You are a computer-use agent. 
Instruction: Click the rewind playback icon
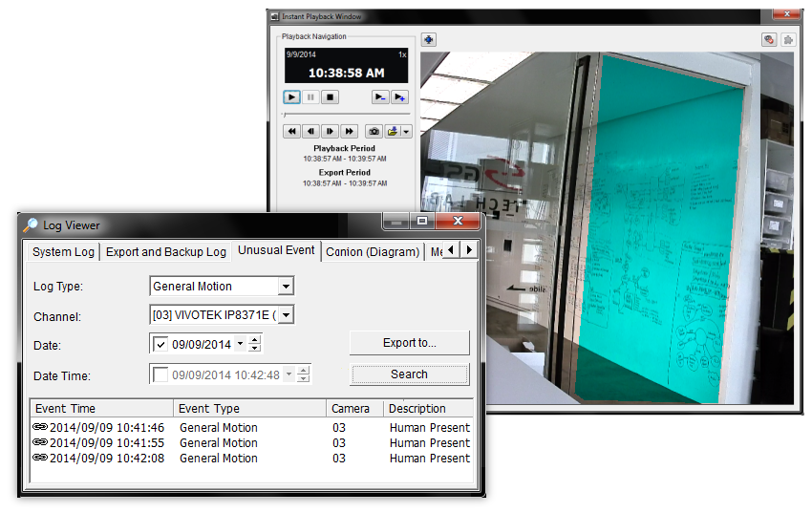point(292,131)
